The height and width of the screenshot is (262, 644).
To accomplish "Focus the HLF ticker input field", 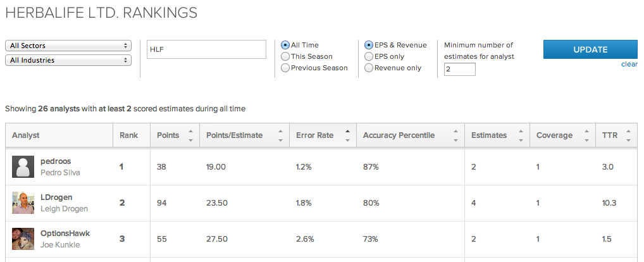I will 206,49.
